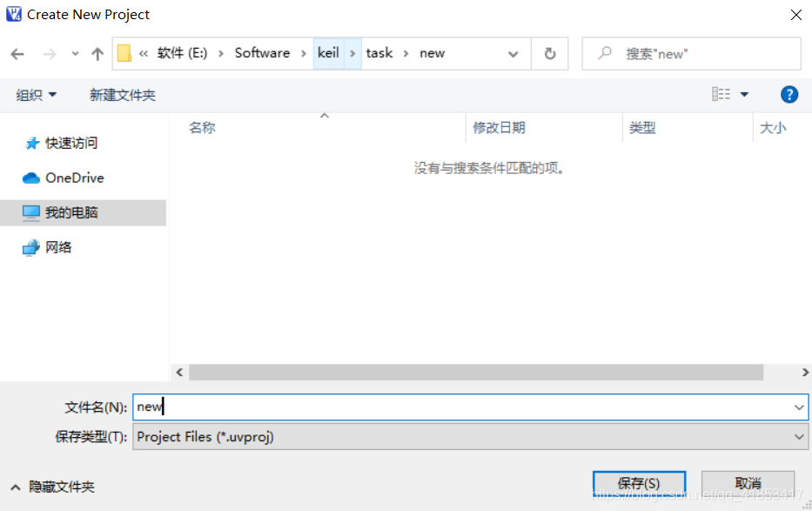Viewport: 812px width, 511px height.
Task: Select 我的电脑 in navigation pane
Action: point(83,212)
